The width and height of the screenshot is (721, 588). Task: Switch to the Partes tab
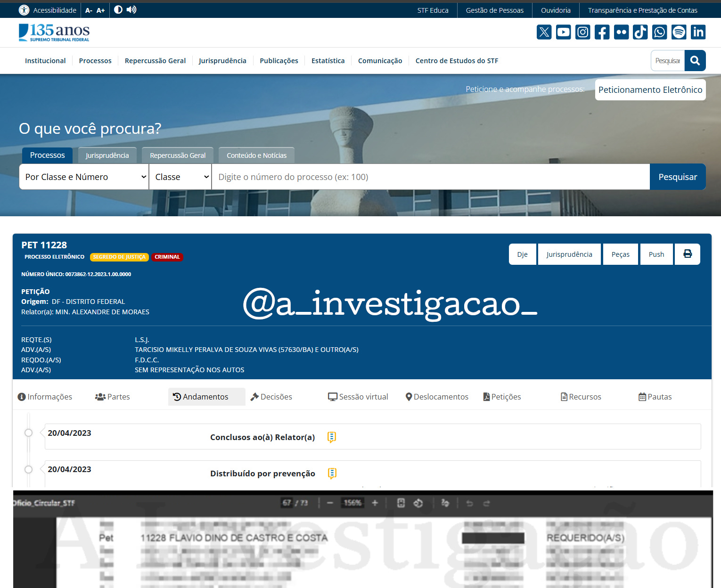[113, 397]
